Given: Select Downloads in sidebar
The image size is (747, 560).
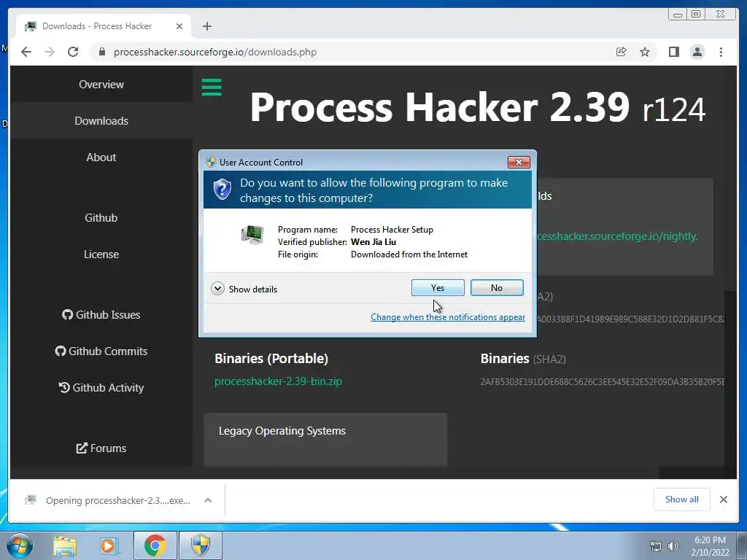Looking at the screenshot, I should click(101, 121).
